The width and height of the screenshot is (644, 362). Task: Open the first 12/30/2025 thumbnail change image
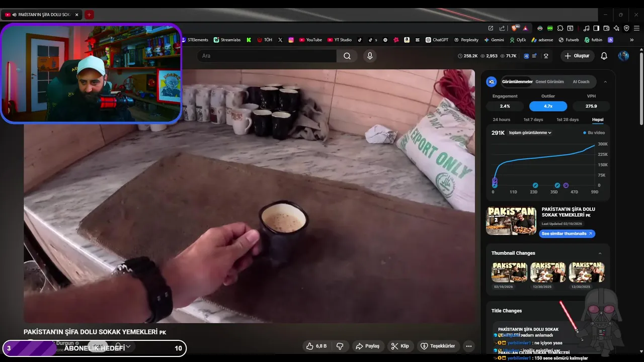click(x=548, y=272)
